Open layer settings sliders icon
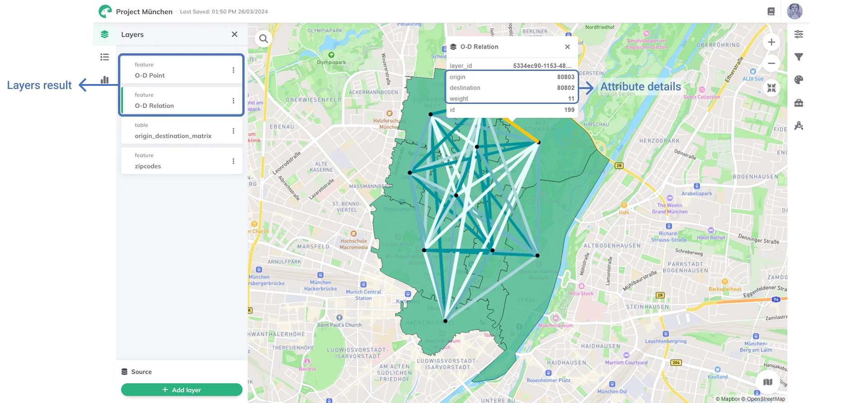The width and height of the screenshot is (868, 403). pyautogui.click(x=799, y=34)
